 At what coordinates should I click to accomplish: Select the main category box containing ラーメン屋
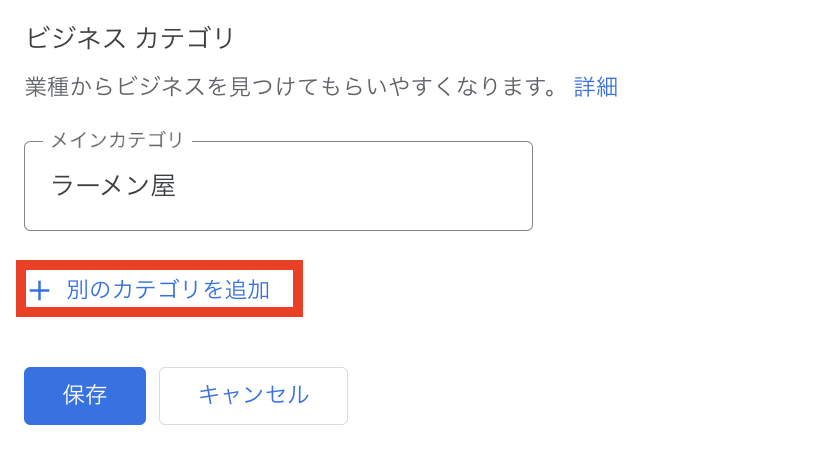tap(278, 187)
